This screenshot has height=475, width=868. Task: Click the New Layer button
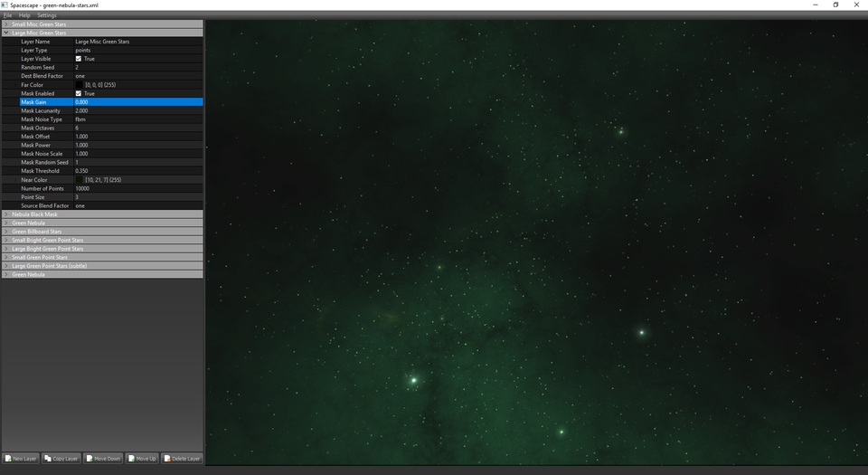click(x=21, y=459)
